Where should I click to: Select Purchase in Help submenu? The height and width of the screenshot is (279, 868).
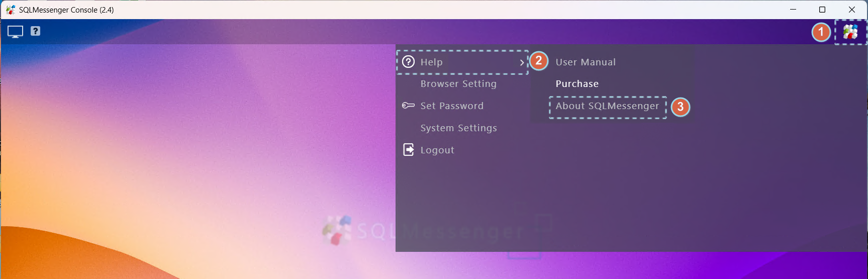point(577,84)
